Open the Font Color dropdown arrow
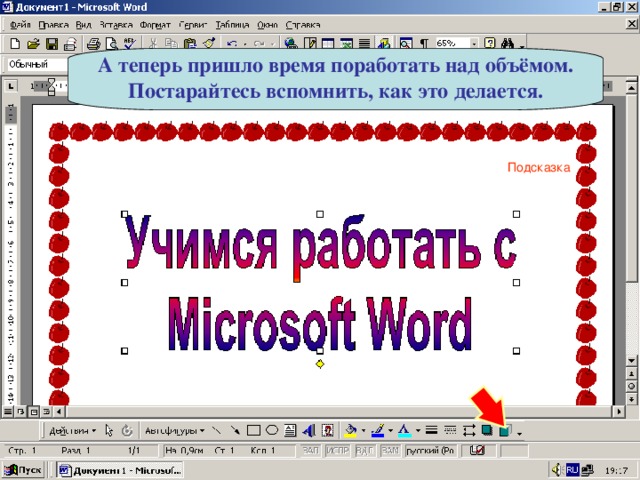 pyautogui.click(x=418, y=431)
